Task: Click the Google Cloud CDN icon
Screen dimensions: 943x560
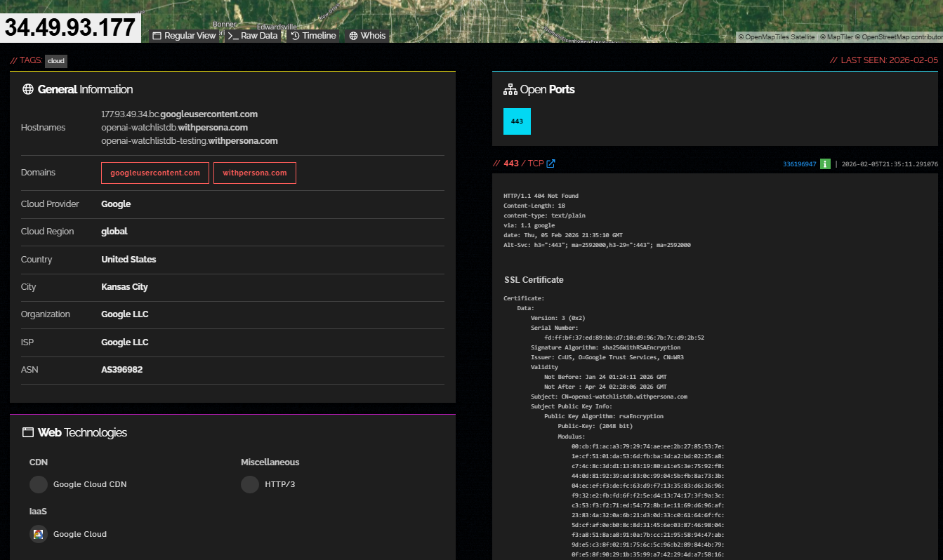Action: pyautogui.click(x=39, y=484)
